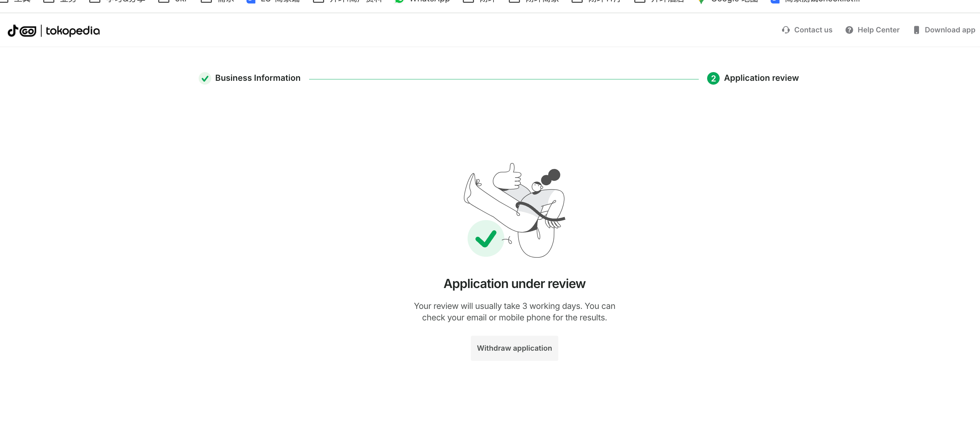
Task: Open the Google Maps bookmark
Action: 728,1
